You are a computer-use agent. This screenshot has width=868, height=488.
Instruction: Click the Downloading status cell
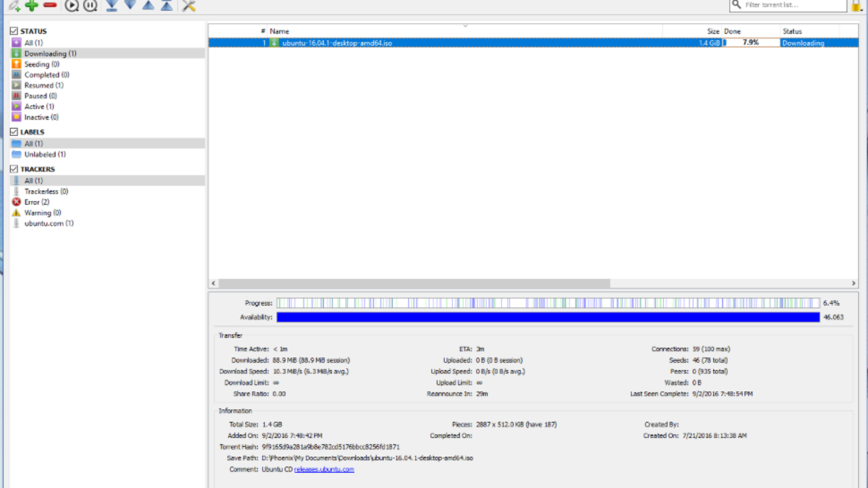coord(803,43)
